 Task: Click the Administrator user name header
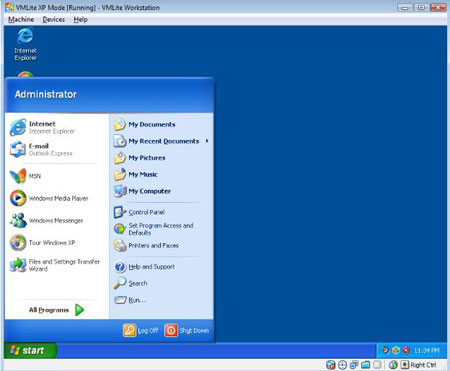pos(46,94)
